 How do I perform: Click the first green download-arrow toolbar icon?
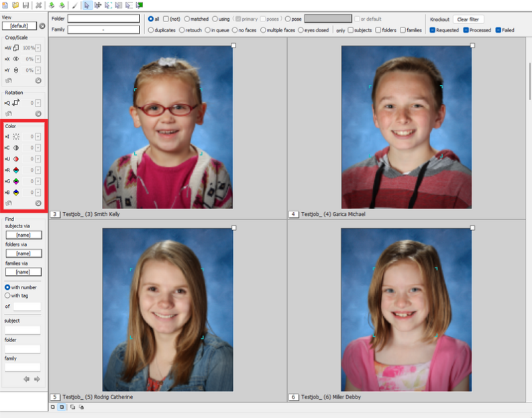tap(52, 5)
